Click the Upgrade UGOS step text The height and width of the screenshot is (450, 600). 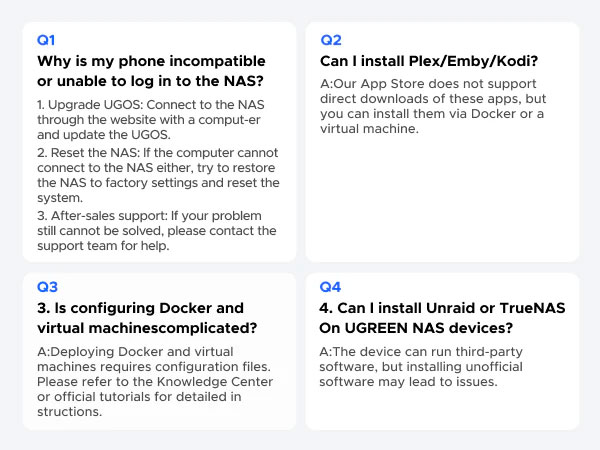(x=151, y=119)
